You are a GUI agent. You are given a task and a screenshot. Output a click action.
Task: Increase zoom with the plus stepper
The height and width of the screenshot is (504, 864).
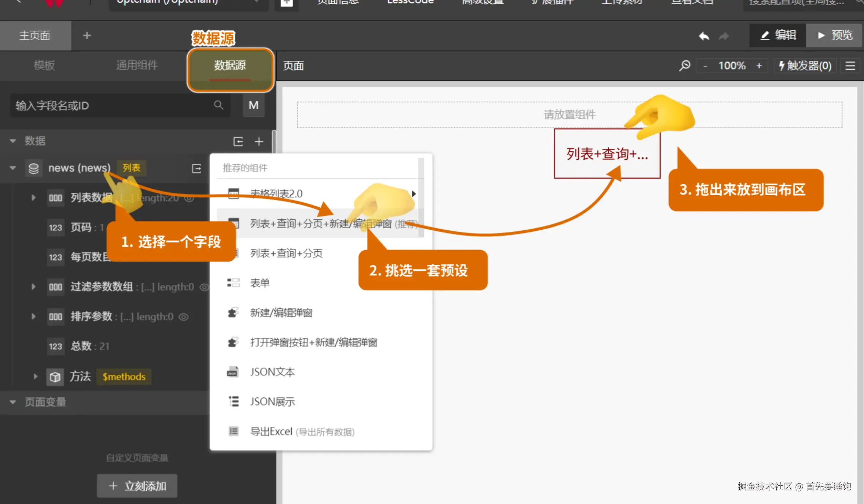pyautogui.click(x=759, y=66)
